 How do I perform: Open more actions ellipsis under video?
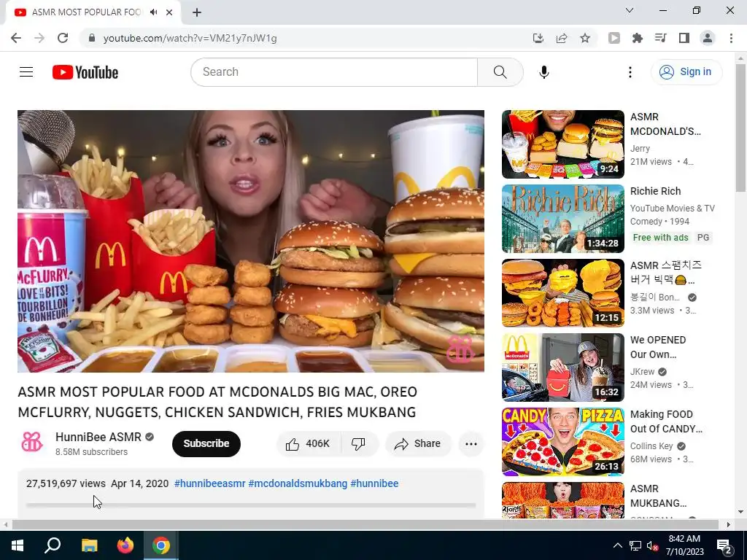point(471,444)
